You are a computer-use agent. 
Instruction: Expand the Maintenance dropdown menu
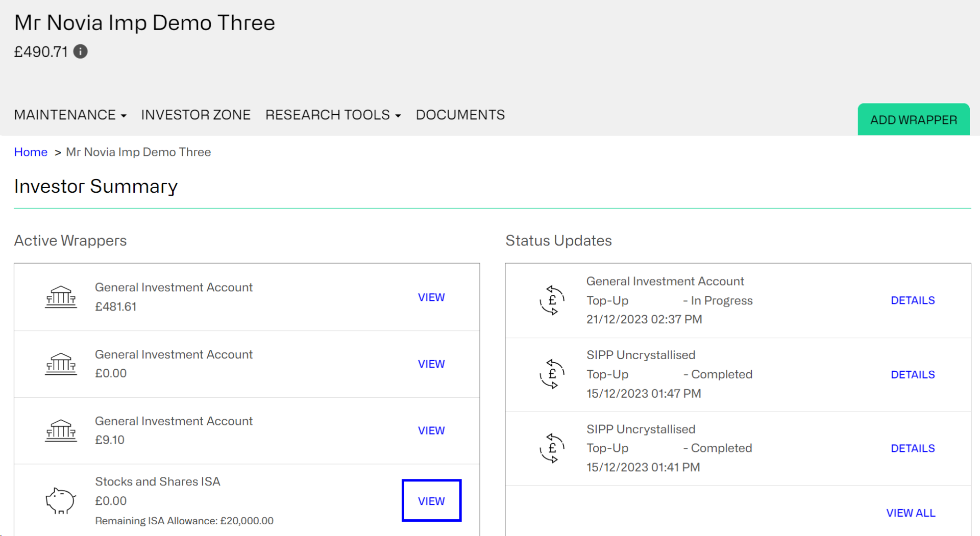(x=70, y=115)
